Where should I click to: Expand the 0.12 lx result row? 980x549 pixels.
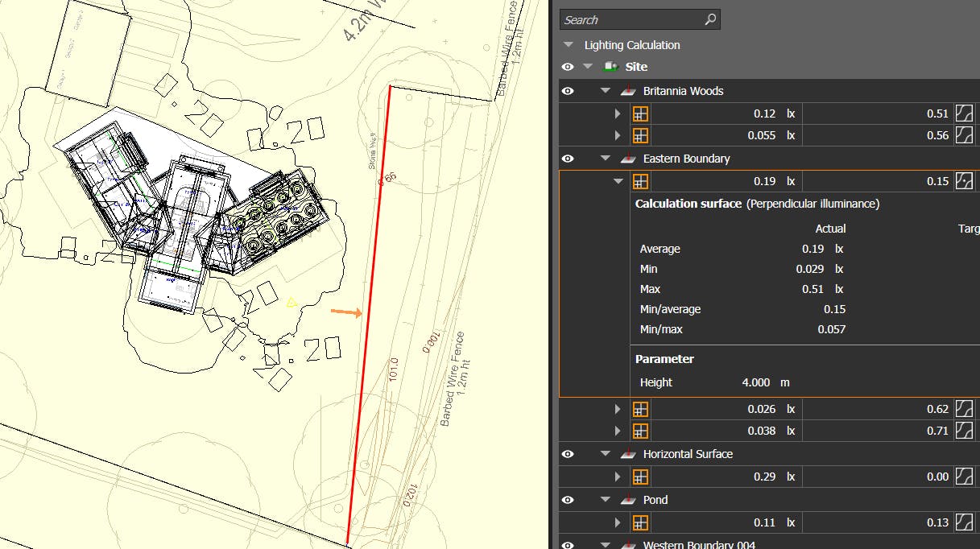pyautogui.click(x=618, y=114)
